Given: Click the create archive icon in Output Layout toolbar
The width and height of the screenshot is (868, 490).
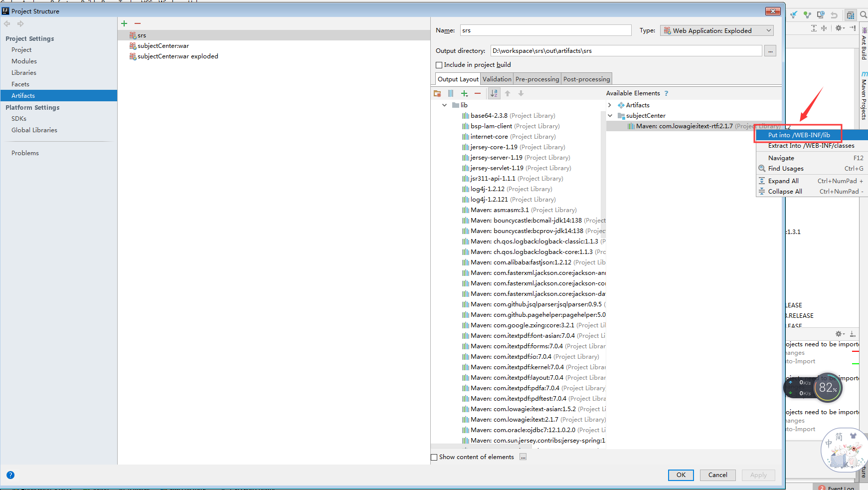Looking at the screenshot, I should tap(451, 93).
